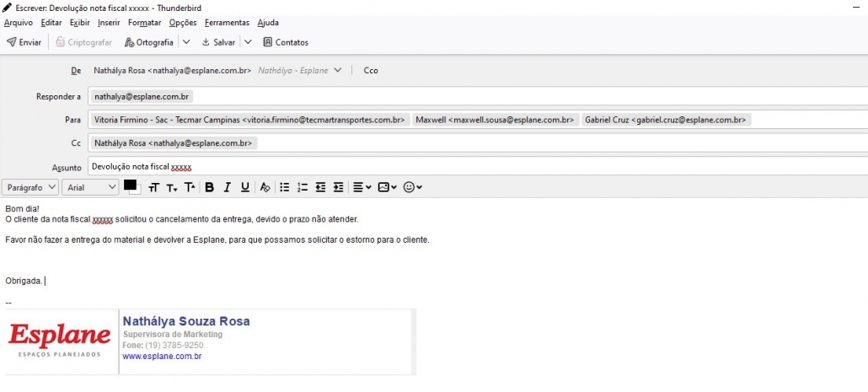Click the Assunto subject field
This screenshot has height=392, width=868.
(472, 167)
